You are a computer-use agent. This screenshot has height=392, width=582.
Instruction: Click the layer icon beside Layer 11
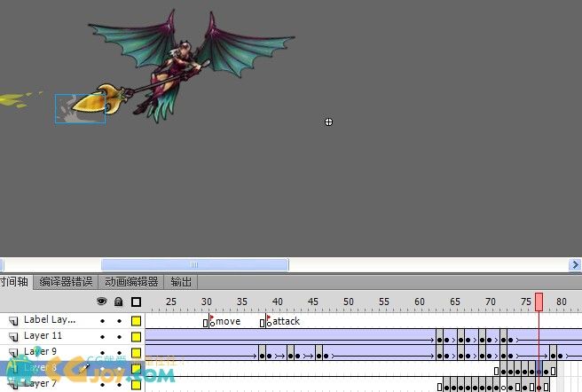coord(13,336)
